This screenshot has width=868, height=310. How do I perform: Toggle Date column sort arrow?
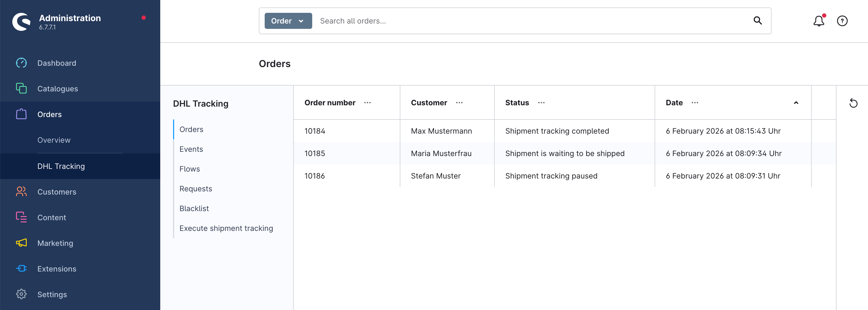click(796, 103)
